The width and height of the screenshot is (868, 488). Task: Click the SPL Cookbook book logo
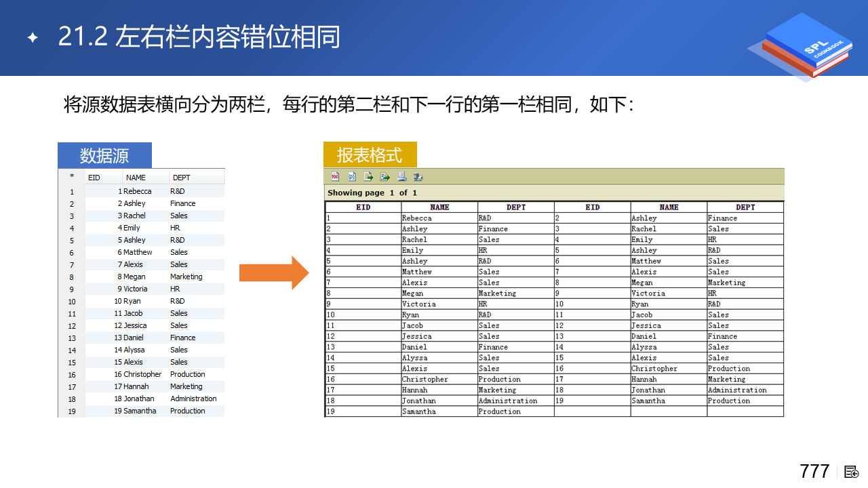coord(804,46)
